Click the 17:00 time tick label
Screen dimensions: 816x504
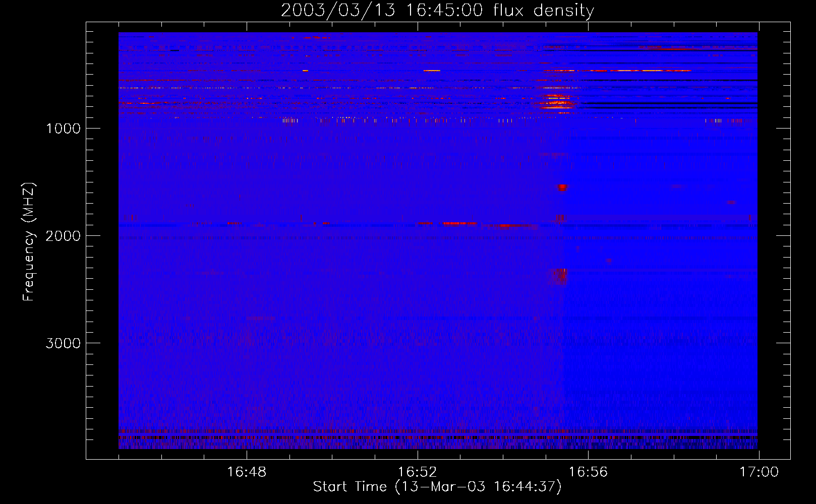coord(759,472)
